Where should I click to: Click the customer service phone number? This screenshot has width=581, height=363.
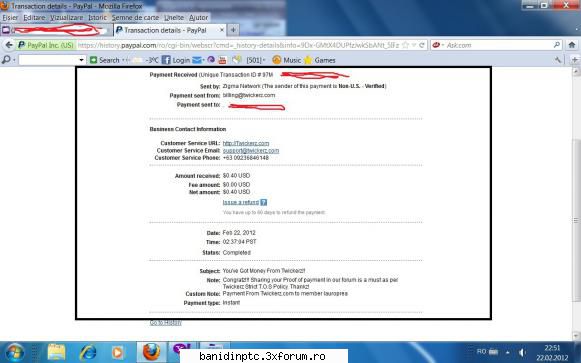(246, 158)
